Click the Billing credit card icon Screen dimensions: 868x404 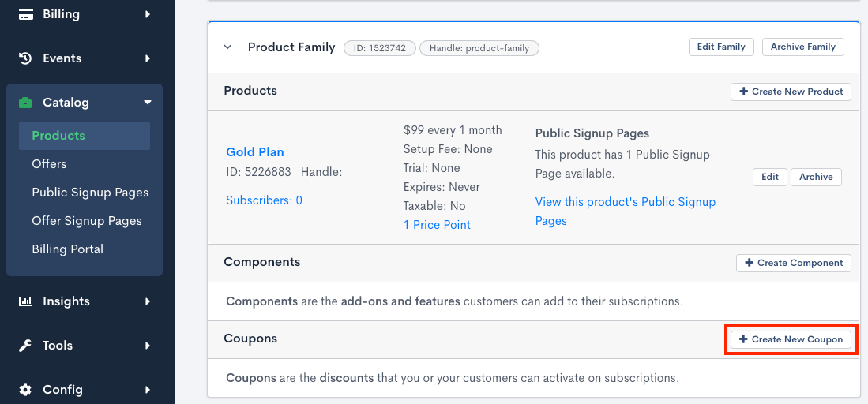(x=25, y=14)
